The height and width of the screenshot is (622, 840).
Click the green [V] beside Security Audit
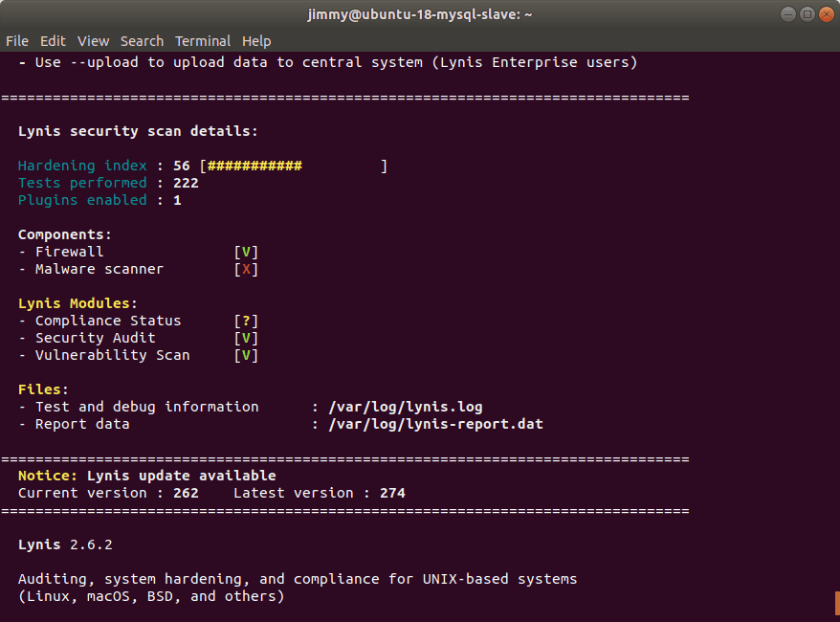(x=246, y=338)
